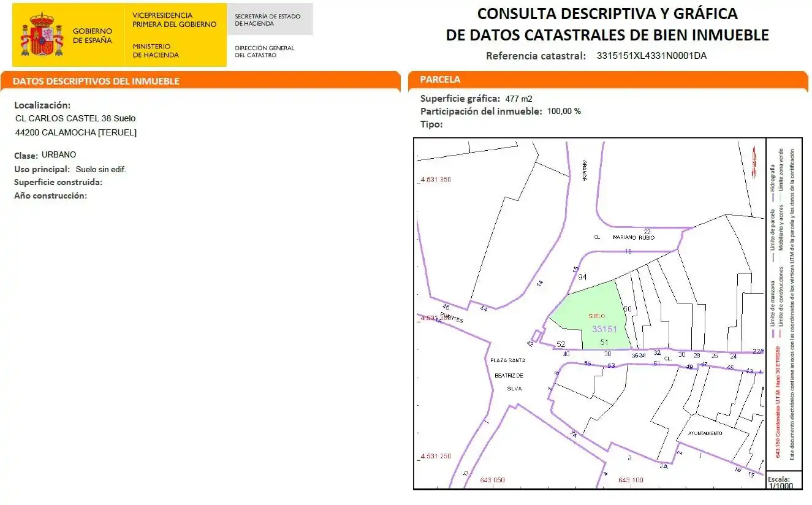Select the value 'Suelo sin edif.'
The image size is (812, 505).
pos(101,169)
